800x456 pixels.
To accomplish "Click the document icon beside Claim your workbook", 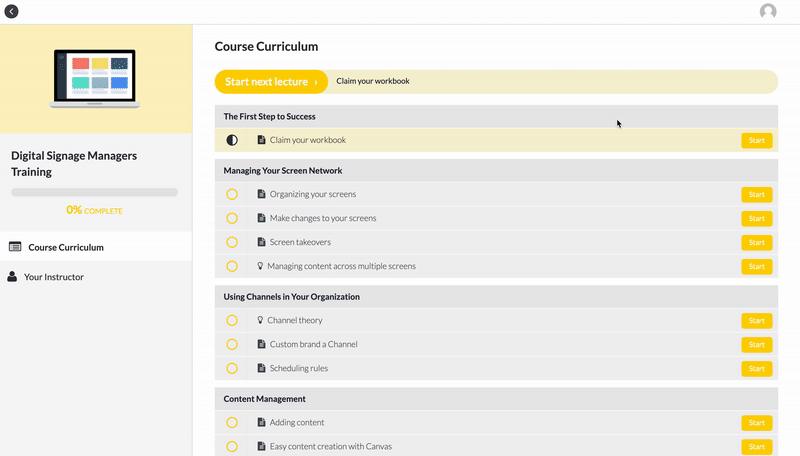I will tap(261, 140).
